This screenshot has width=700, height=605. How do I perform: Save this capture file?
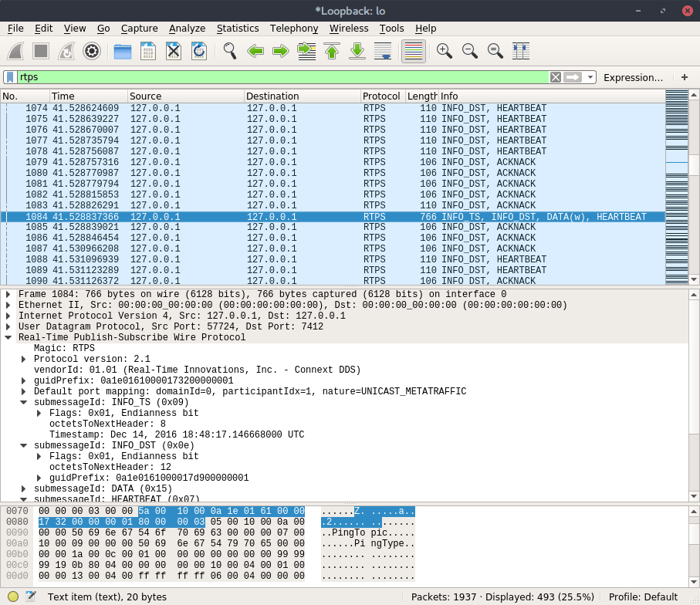pos(147,51)
